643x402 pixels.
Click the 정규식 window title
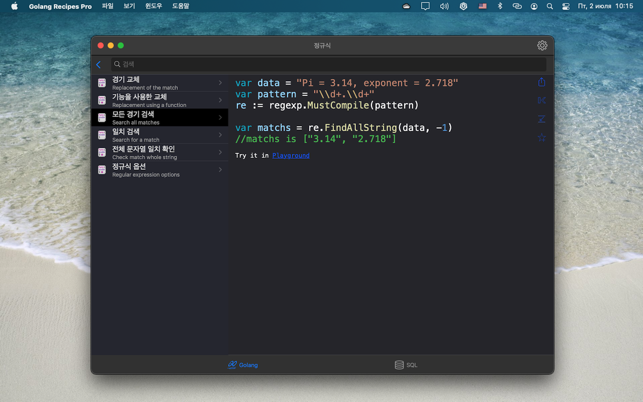coord(322,46)
